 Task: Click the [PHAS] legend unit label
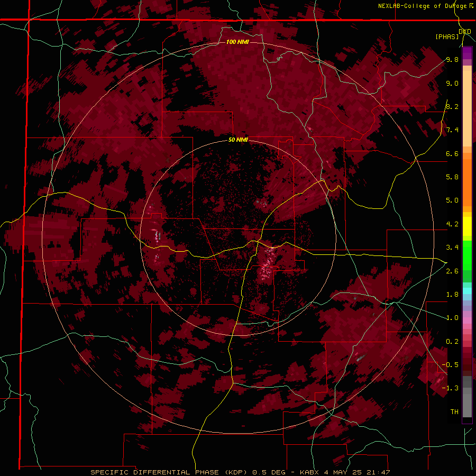coord(447,36)
